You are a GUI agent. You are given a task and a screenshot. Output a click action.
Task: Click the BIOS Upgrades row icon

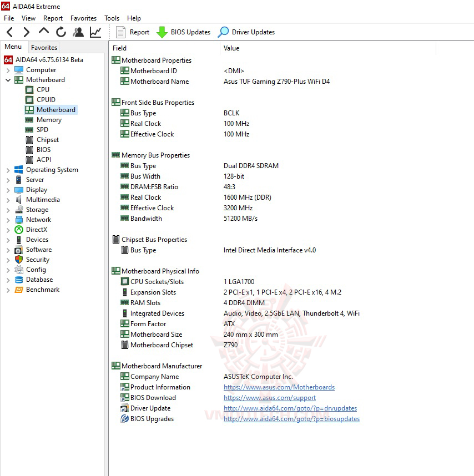pyautogui.click(x=124, y=419)
